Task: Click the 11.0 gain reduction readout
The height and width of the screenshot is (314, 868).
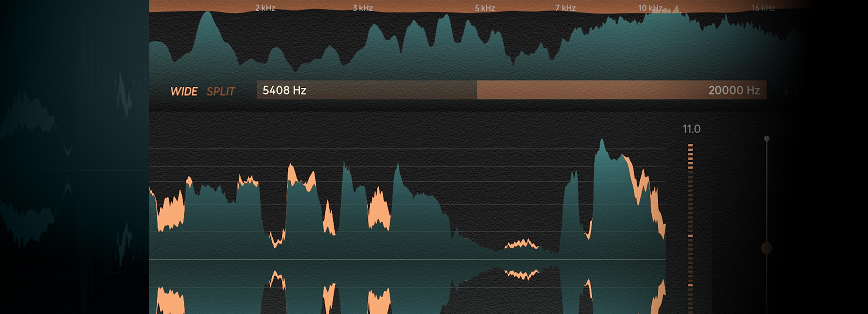Action: tap(691, 129)
